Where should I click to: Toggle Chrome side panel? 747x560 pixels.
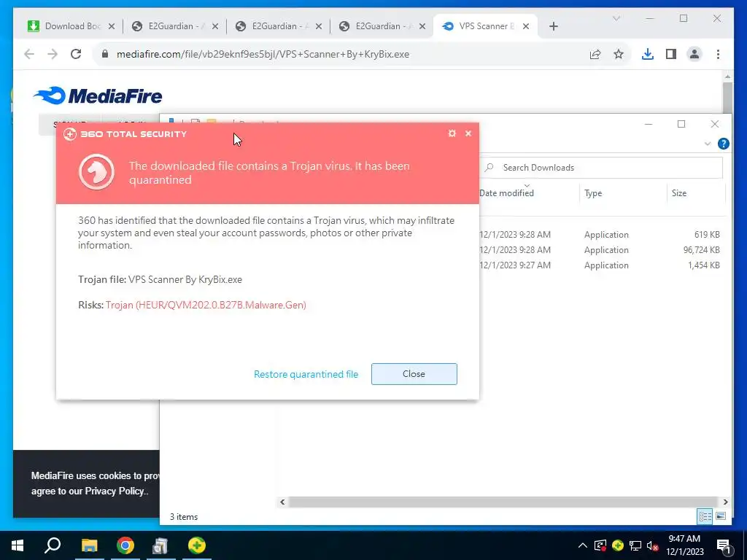click(x=671, y=54)
